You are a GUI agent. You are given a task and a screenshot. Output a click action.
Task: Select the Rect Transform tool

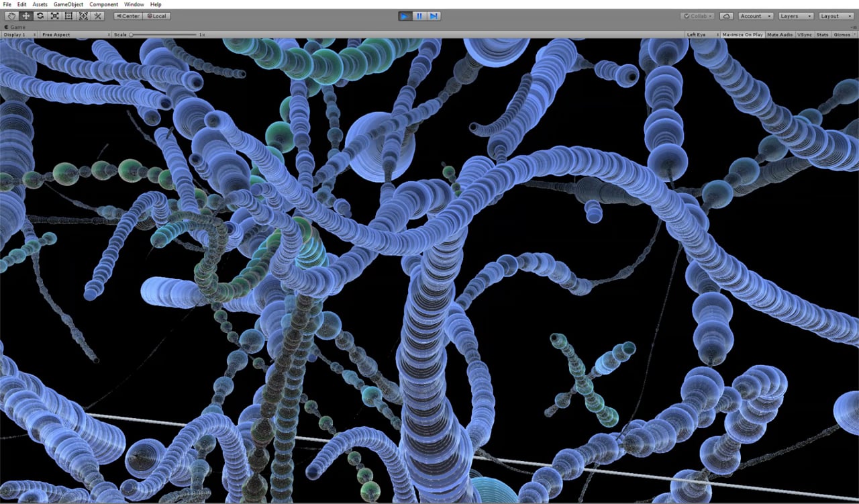pyautogui.click(x=68, y=15)
